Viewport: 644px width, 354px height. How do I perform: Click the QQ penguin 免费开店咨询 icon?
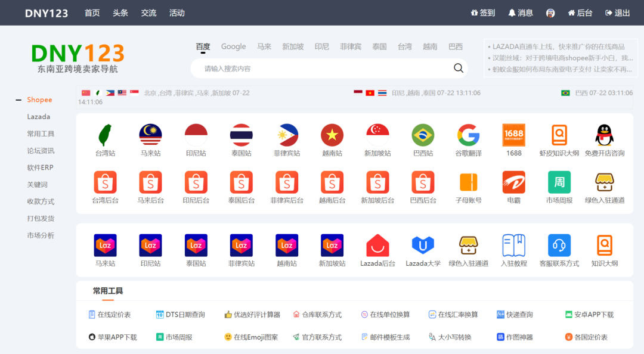pos(605,135)
